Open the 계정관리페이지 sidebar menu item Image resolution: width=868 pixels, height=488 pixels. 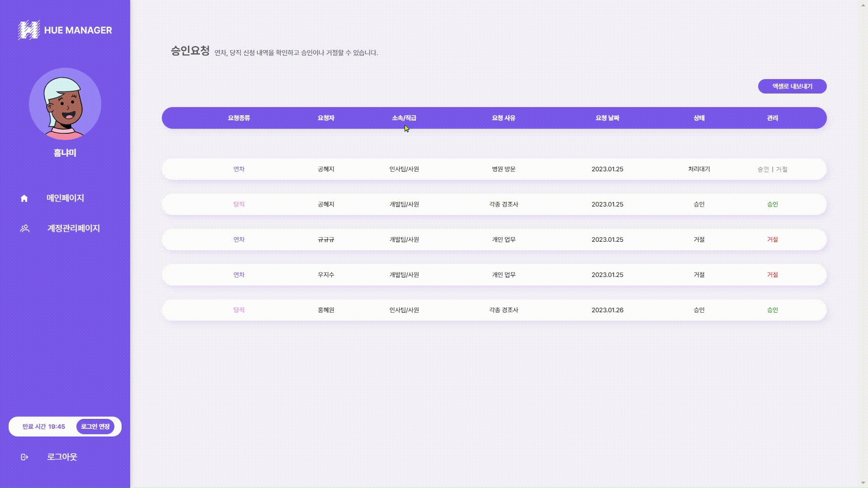click(73, 228)
